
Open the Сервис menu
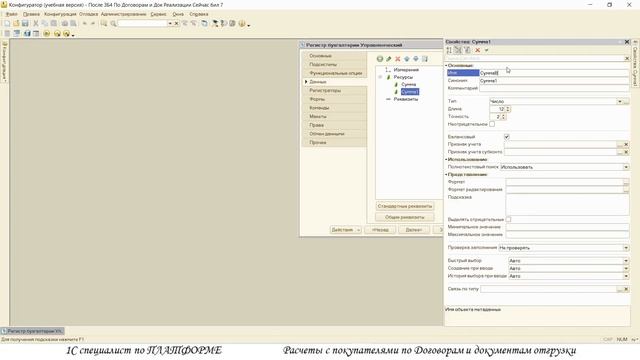click(158, 14)
